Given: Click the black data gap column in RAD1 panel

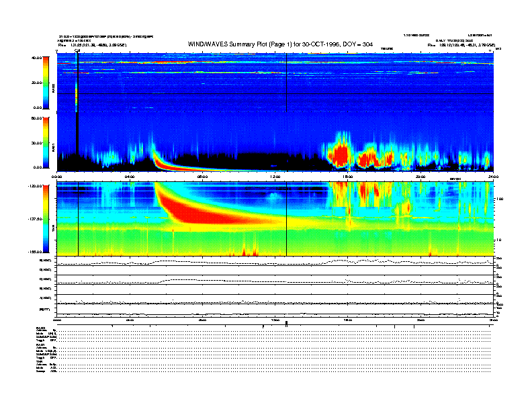Looking at the screenshot, I should pyautogui.click(x=77, y=134).
